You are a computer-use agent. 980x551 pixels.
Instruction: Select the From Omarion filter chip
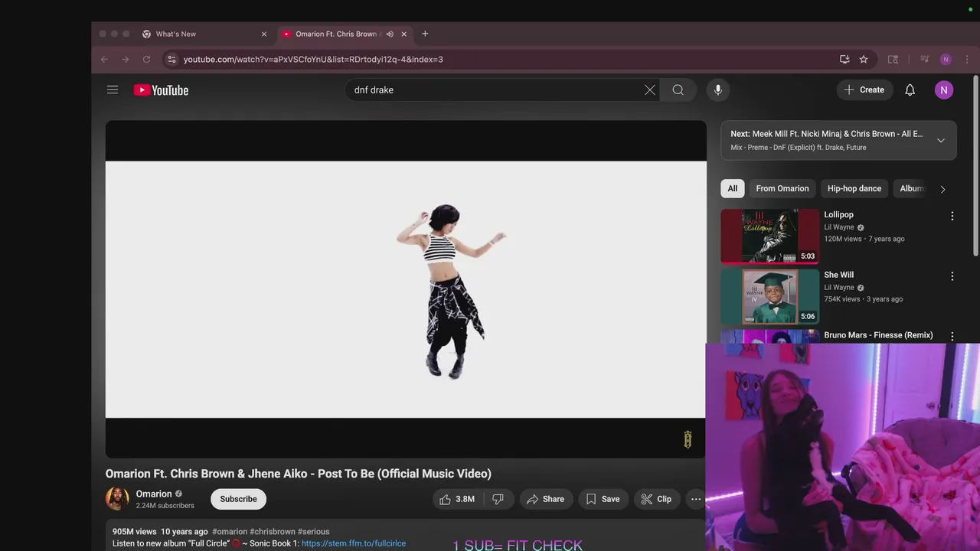pos(782,188)
